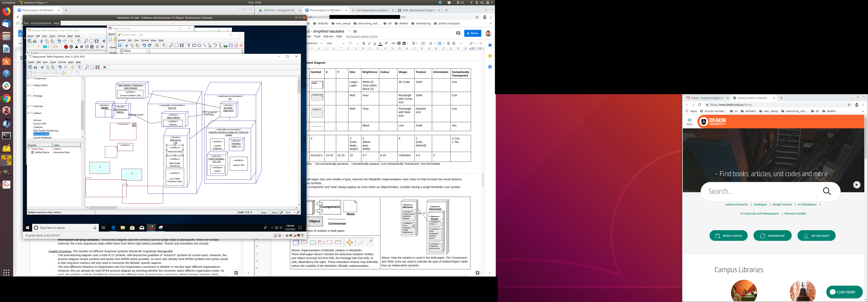
Task: Open Microsoft Edge from Windows taskbar
Action: [x=114, y=228]
